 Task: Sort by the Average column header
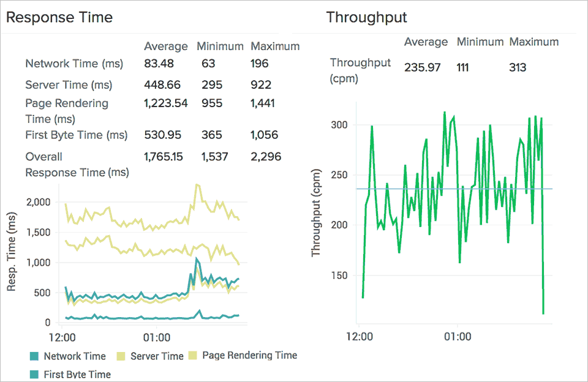(165, 46)
